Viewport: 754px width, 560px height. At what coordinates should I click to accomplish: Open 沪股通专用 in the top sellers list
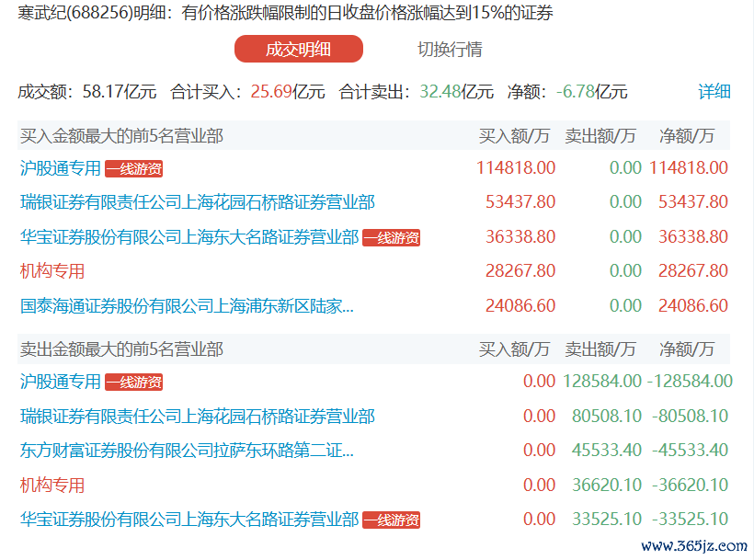tap(60, 382)
